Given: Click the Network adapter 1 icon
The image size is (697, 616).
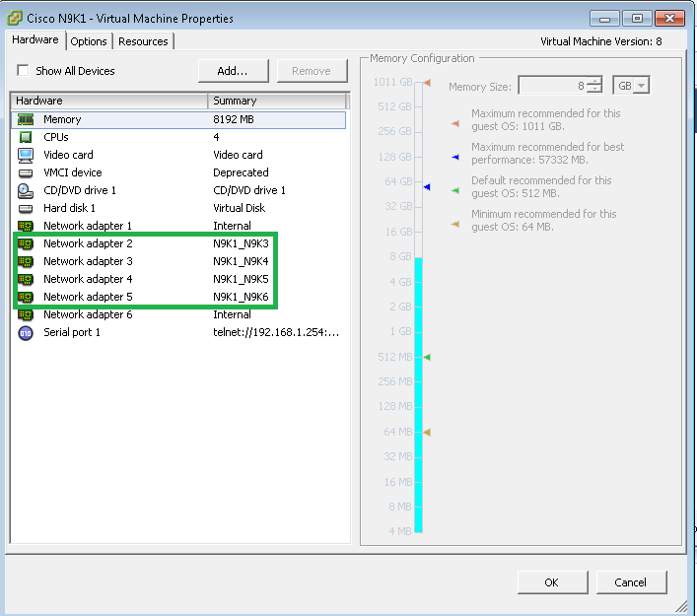Looking at the screenshot, I should 26,227.
